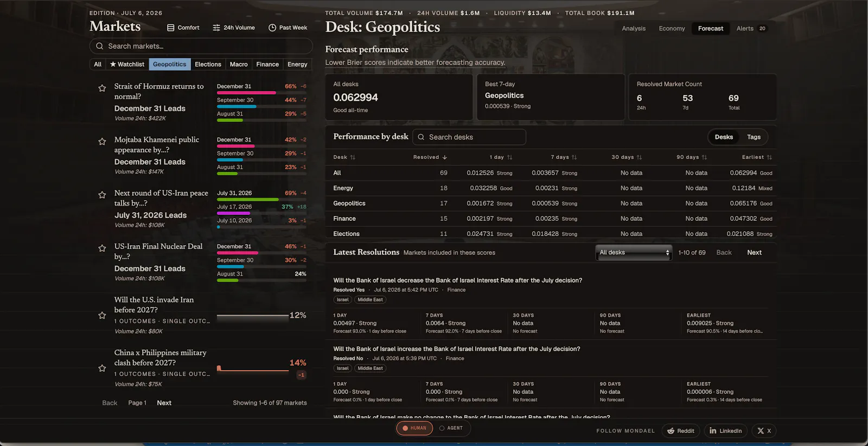Star the US-Iran Final Nuclear Deal market
The width and height of the screenshot is (868, 446).
(x=102, y=248)
